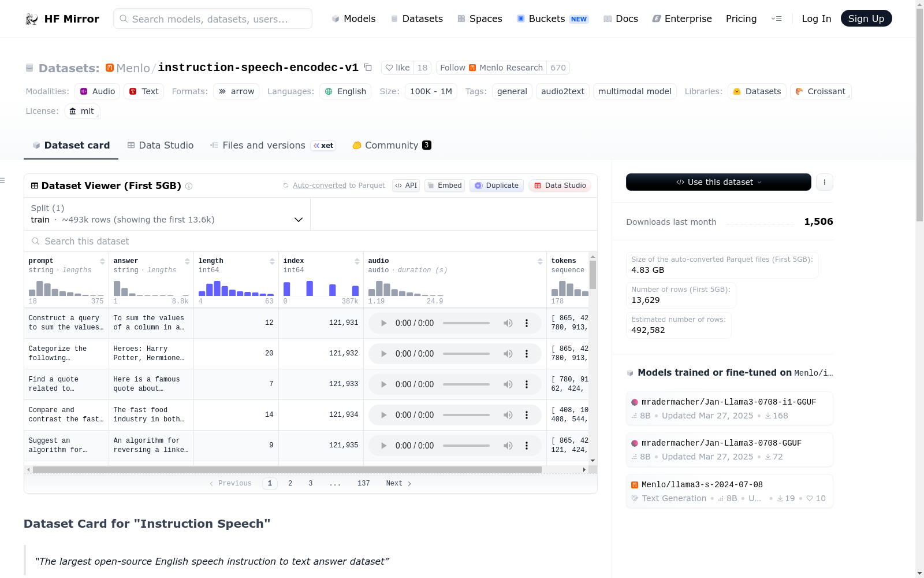924x578 pixels.
Task: Open the extra navigation menu icon
Action: coord(777,19)
